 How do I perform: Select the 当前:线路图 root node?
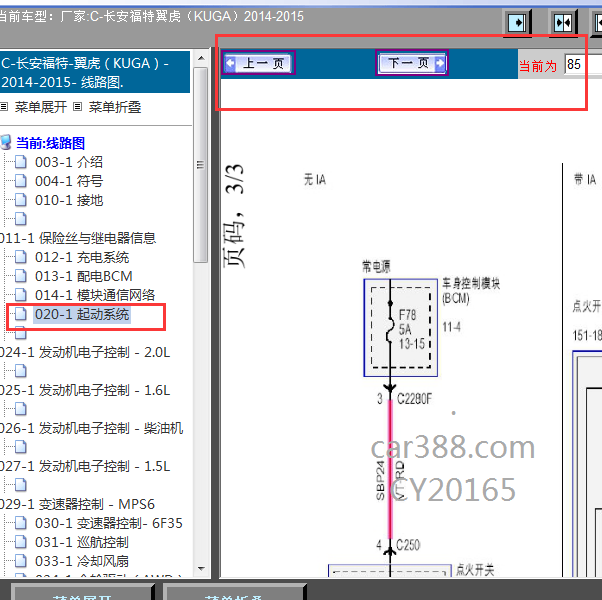[50, 143]
